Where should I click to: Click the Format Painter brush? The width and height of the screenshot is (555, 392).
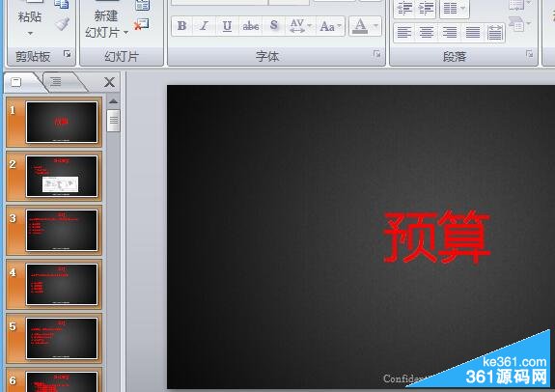(x=62, y=24)
